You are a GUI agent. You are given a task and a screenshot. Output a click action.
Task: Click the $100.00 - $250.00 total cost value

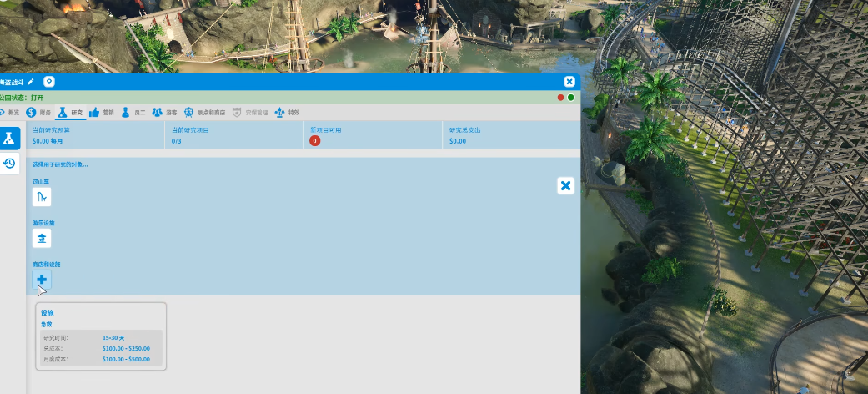click(126, 349)
